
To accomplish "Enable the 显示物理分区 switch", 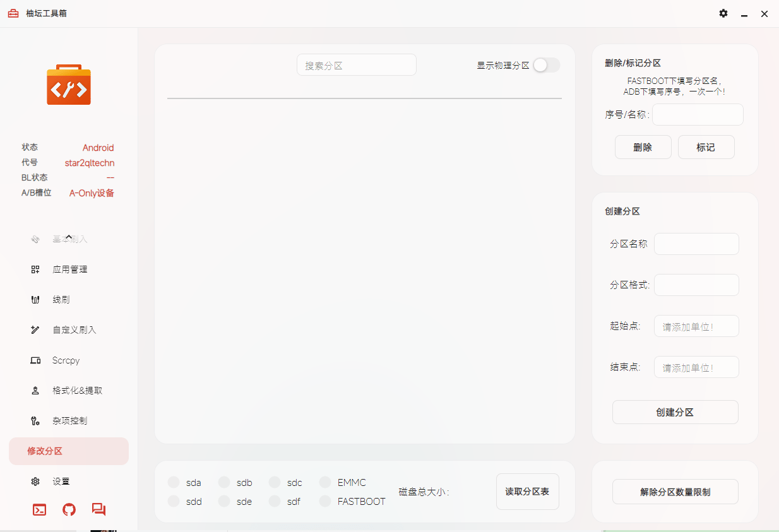I will click(x=546, y=64).
